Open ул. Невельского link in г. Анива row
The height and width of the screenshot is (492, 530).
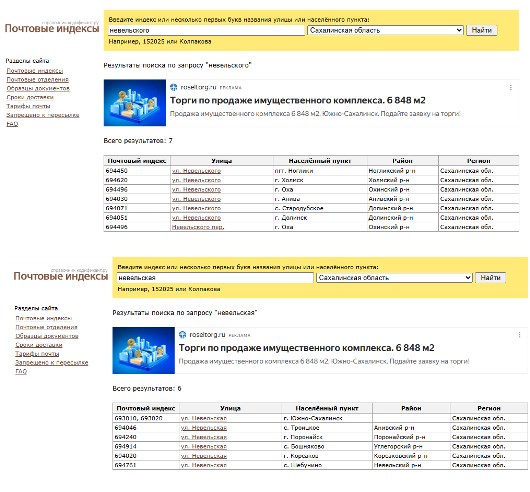(196, 199)
